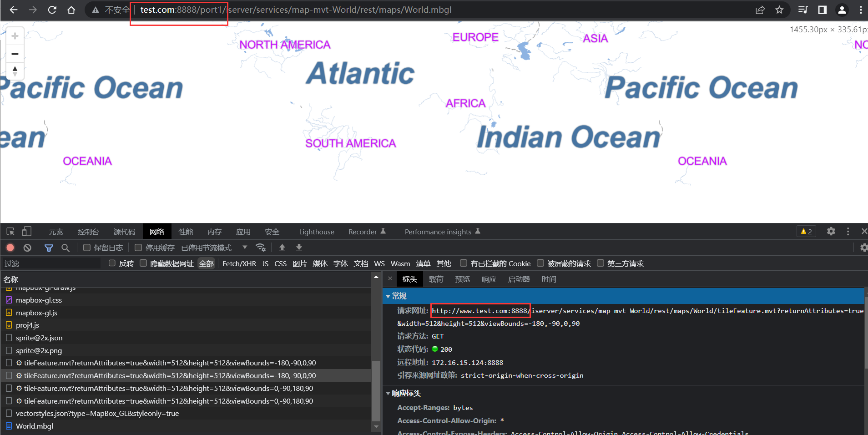Open the 性能 panel tab
This screenshot has width=868, height=435.
click(x=186, y=232)
